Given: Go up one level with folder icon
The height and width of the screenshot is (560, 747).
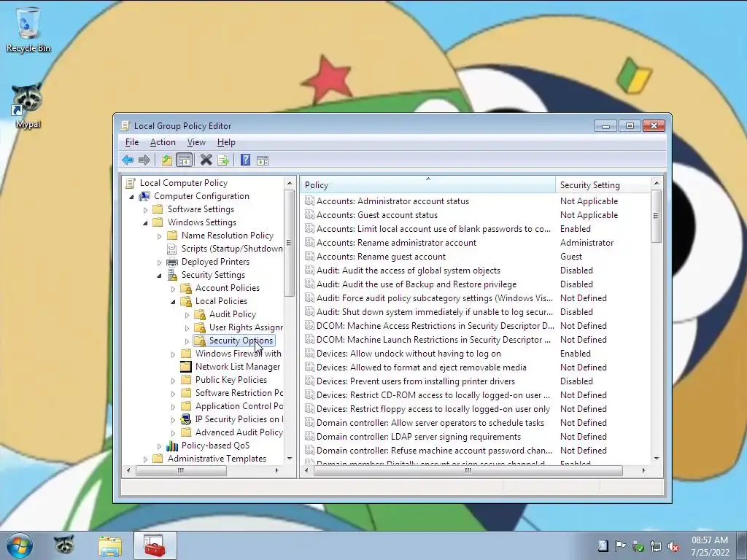Looking at the screenshot, I should point(167,160).
